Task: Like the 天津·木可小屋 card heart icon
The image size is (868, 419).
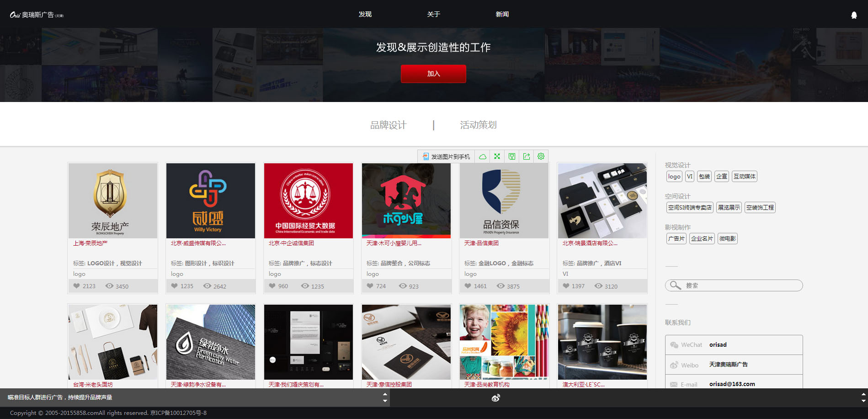Action: pyautogui.click(x=370, y=286)
